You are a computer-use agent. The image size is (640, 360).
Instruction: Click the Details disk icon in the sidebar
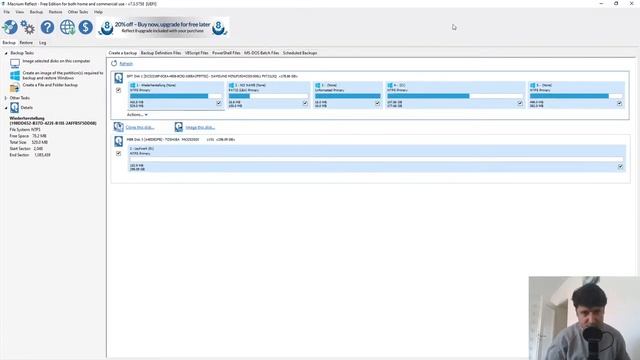coord(15,107)
